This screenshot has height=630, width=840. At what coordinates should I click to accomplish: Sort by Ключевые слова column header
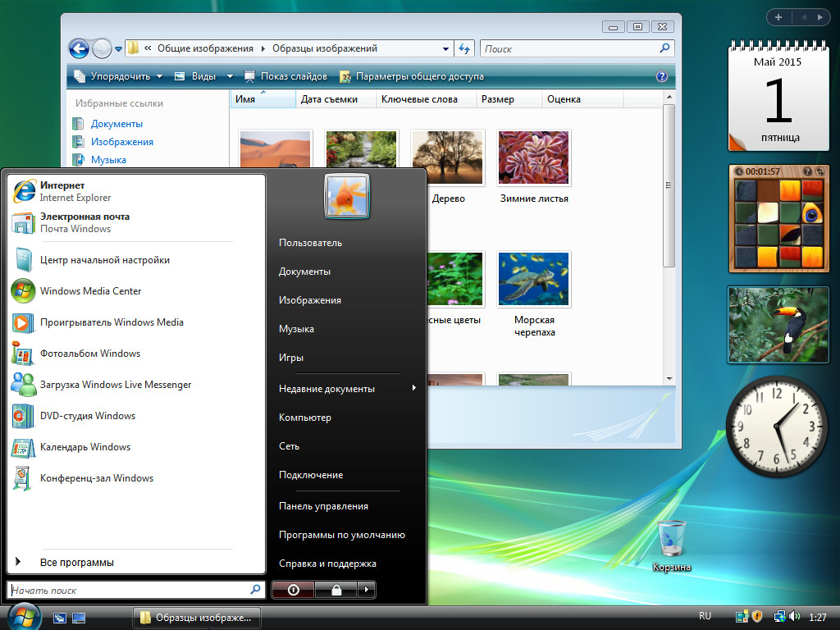(426, 99)
